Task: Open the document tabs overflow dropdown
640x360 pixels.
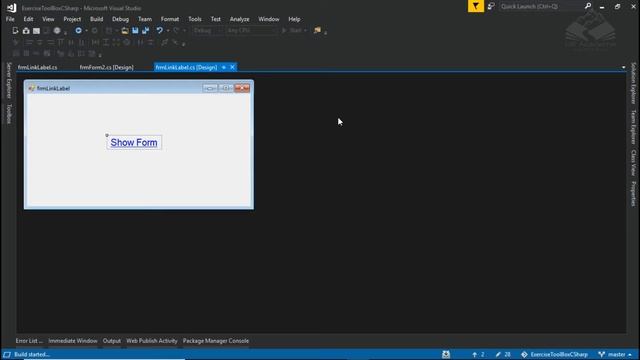Action: [623, 67]
